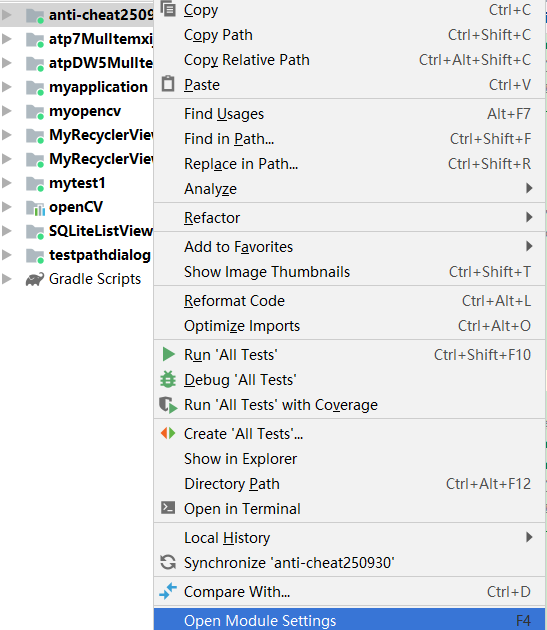Click the openCV library module icon
Viewport: 547px width, 630px height.
[x=35, y=207]
